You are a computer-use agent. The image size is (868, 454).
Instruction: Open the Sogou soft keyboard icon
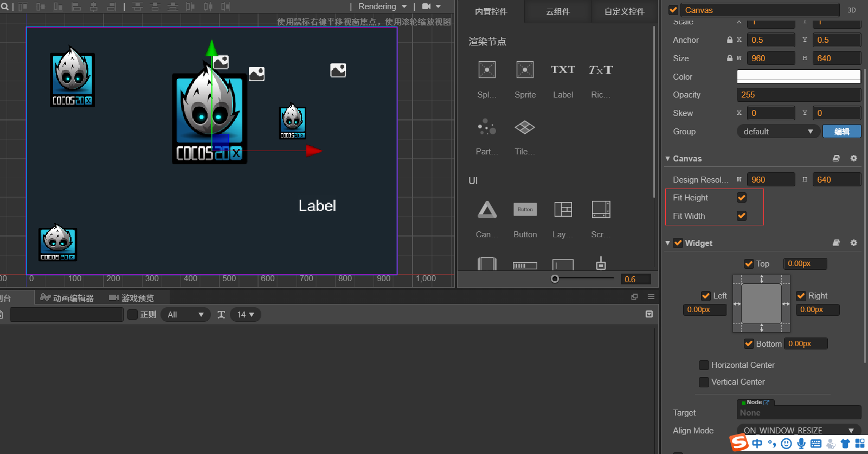click(x=816, y=444)
